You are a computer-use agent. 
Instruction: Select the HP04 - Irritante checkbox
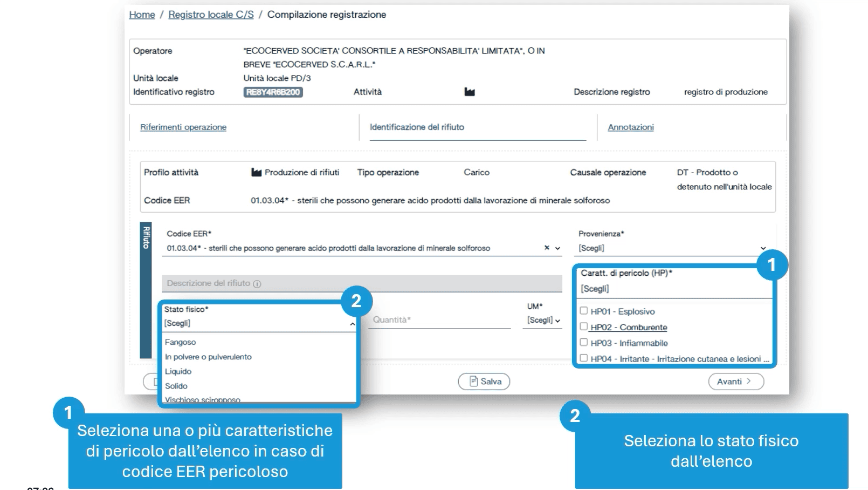tap(583, 358)
